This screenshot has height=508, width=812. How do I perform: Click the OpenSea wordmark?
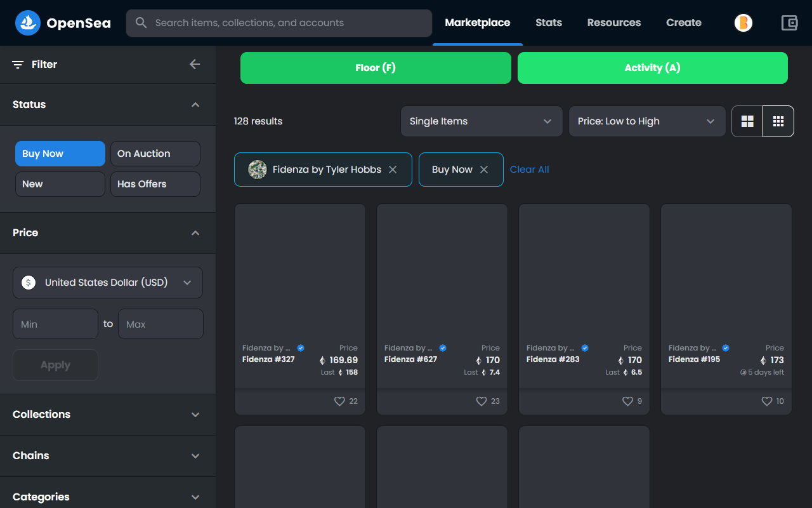coord(79,23)
